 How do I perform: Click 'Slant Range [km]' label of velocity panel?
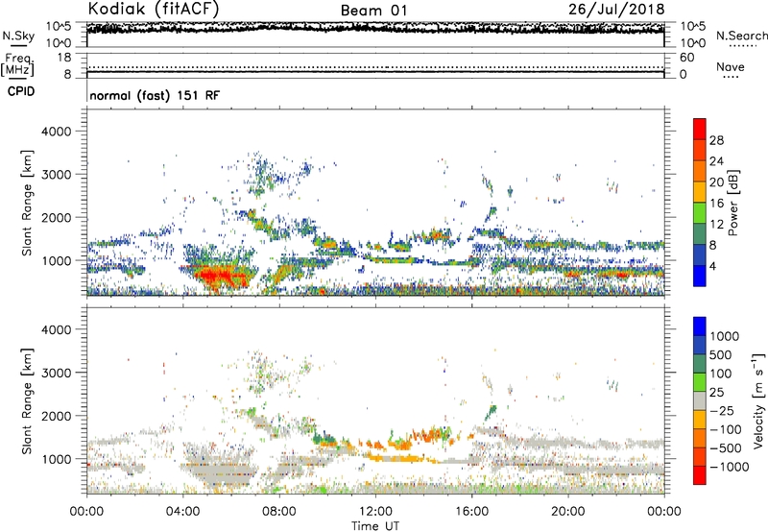point(27,400)
